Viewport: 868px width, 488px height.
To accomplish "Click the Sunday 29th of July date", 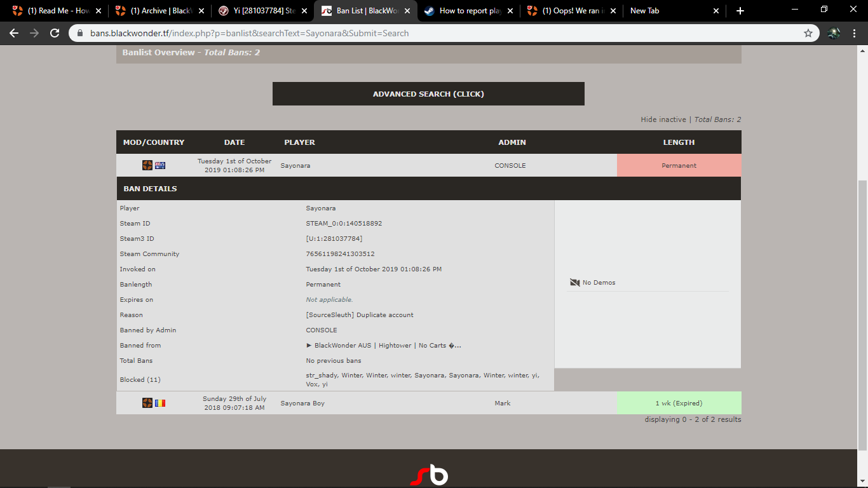I will coord(234,403).
